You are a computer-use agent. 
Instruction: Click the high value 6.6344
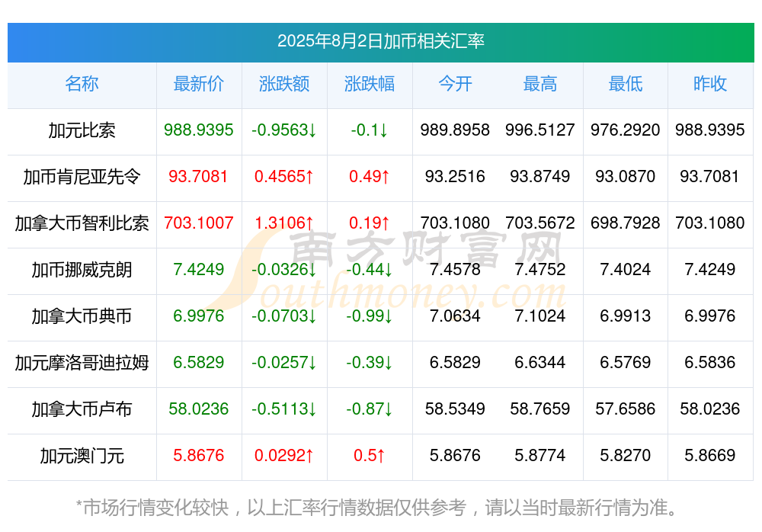540,362
